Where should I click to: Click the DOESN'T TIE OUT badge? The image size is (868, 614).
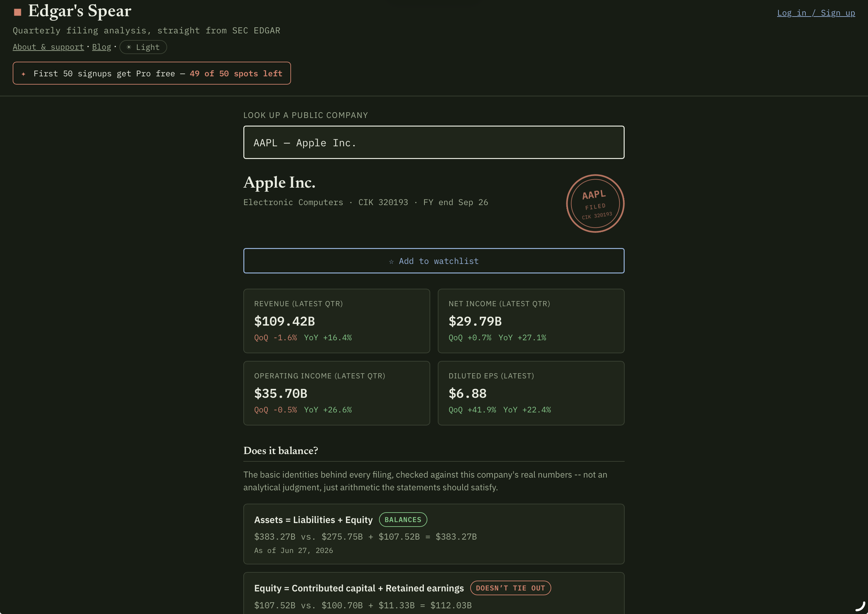coord(510,588)
